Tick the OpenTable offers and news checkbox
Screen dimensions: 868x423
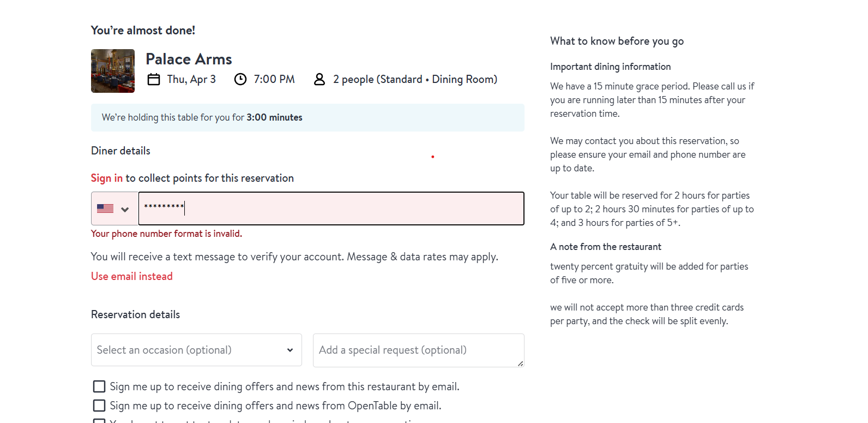99,406
